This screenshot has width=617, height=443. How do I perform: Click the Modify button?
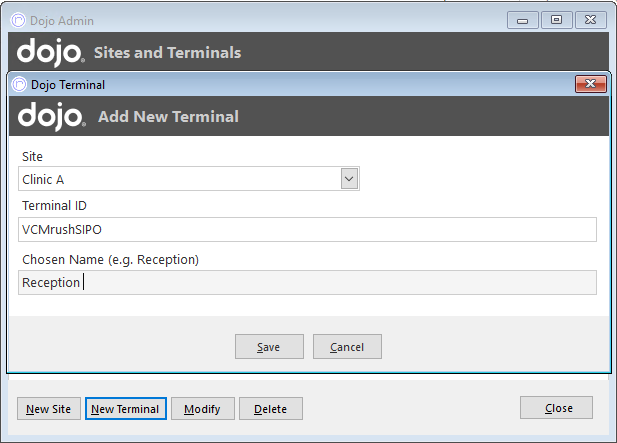pyautogui.click(x=203, y=409)
